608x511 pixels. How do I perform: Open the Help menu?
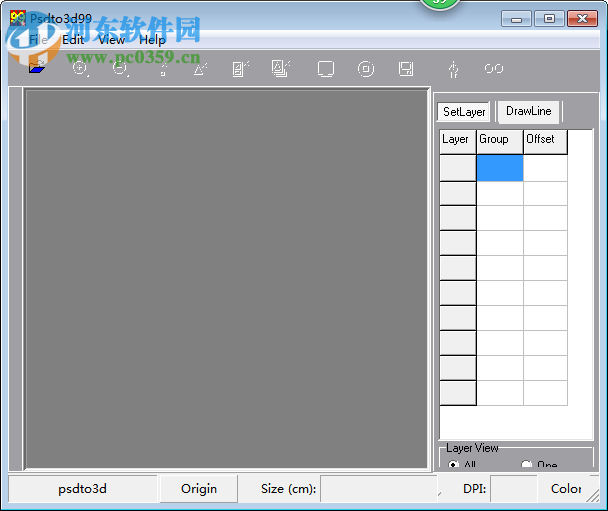tap(152, 40)
